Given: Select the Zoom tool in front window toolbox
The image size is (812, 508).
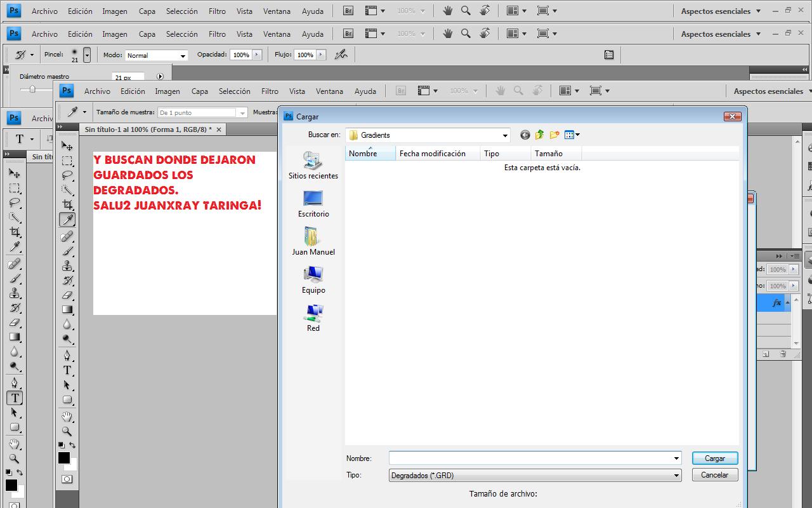Looking at the screenshot, I should (67, 432).
